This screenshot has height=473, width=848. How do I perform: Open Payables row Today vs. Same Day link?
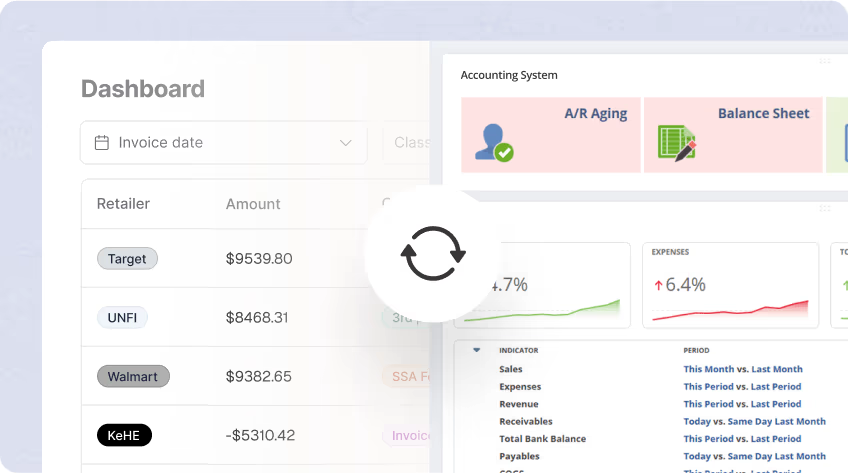point(754,456)
